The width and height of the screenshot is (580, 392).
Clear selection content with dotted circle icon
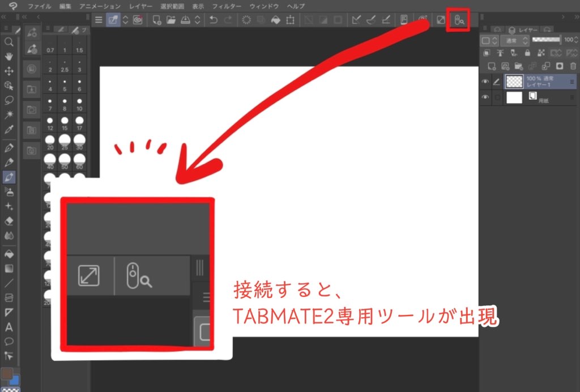246,20
